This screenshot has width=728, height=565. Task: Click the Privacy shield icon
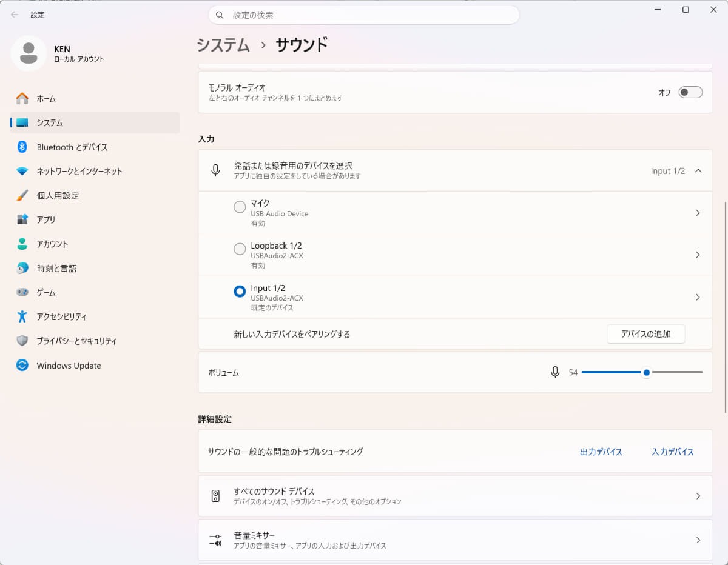(22, 341)
